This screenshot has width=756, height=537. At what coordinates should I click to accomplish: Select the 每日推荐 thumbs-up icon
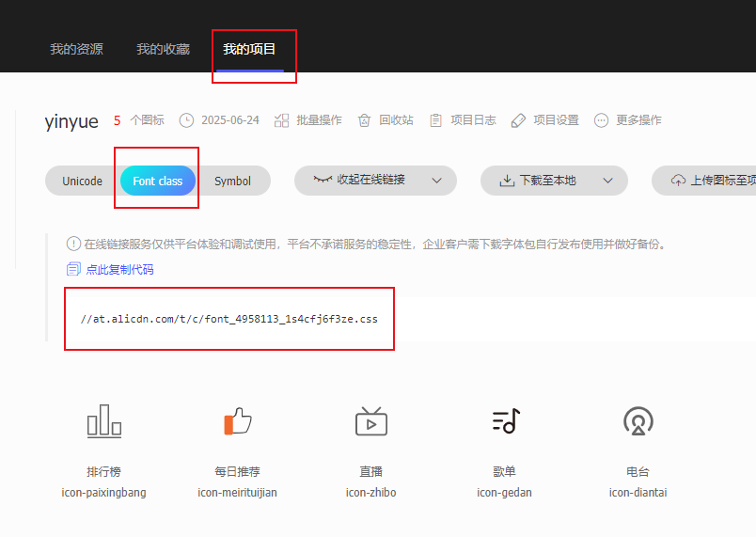click(x=238, y=421)
